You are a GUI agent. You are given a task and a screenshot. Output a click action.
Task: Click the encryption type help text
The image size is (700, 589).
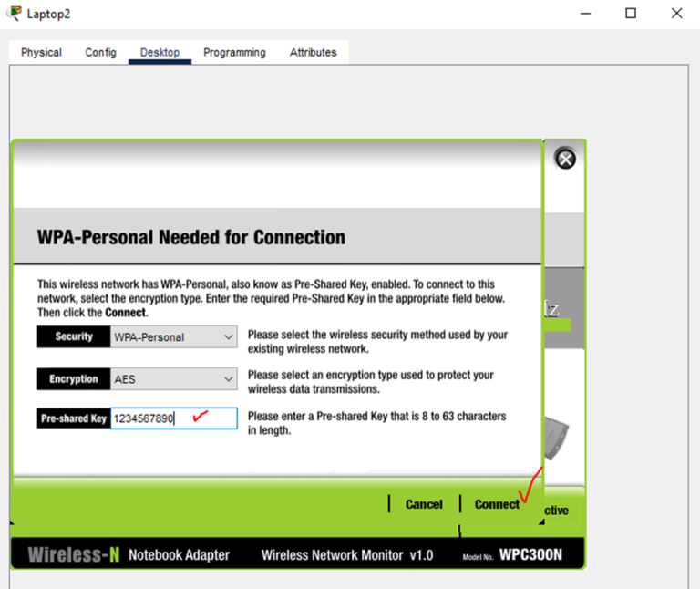pos(371,382)
